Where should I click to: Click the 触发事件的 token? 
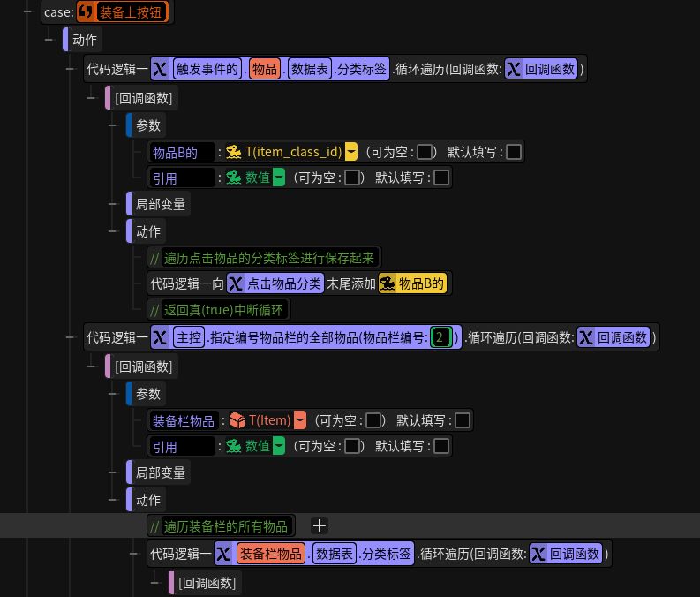207,69
